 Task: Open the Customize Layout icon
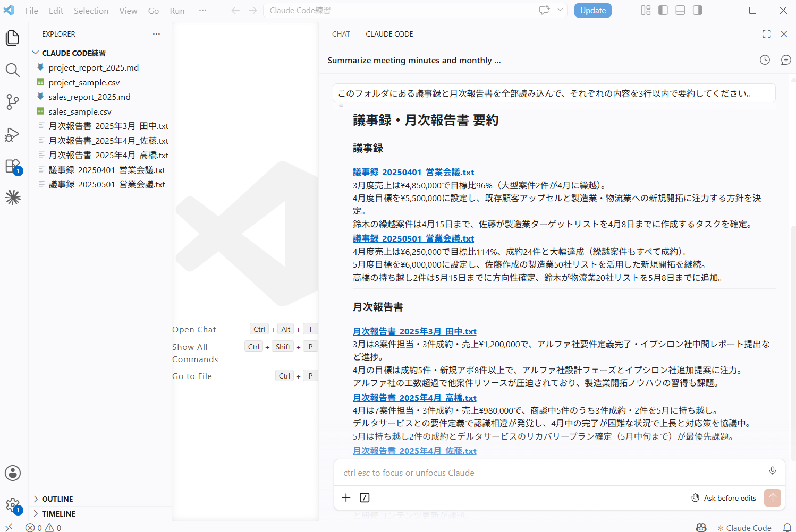point(646,10)
